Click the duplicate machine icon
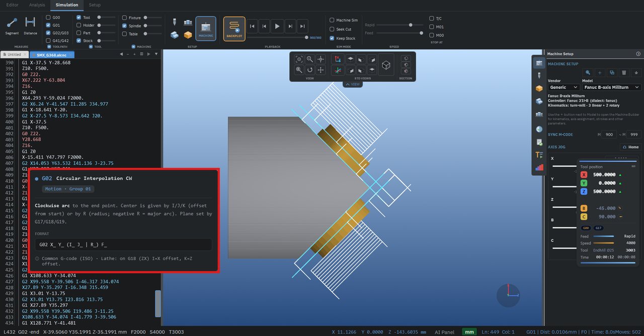Image resolution: width=644 pixels, height=336 pixels. (x=612, y=73)
